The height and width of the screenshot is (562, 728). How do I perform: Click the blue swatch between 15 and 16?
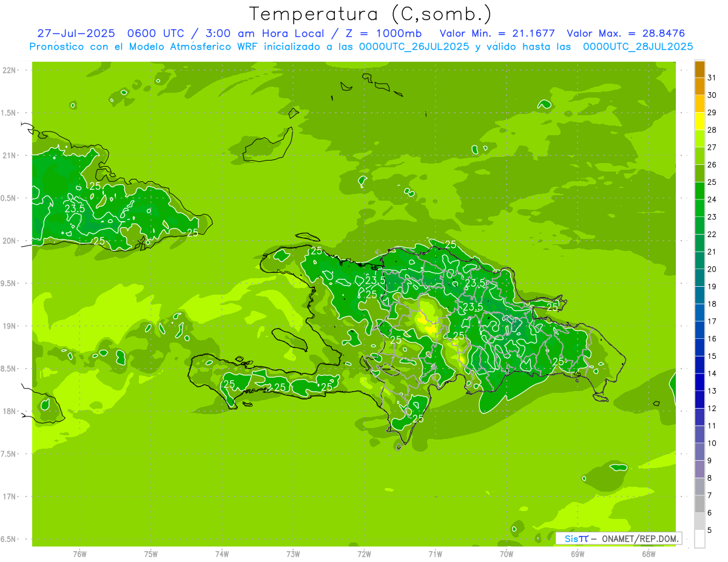699,347
